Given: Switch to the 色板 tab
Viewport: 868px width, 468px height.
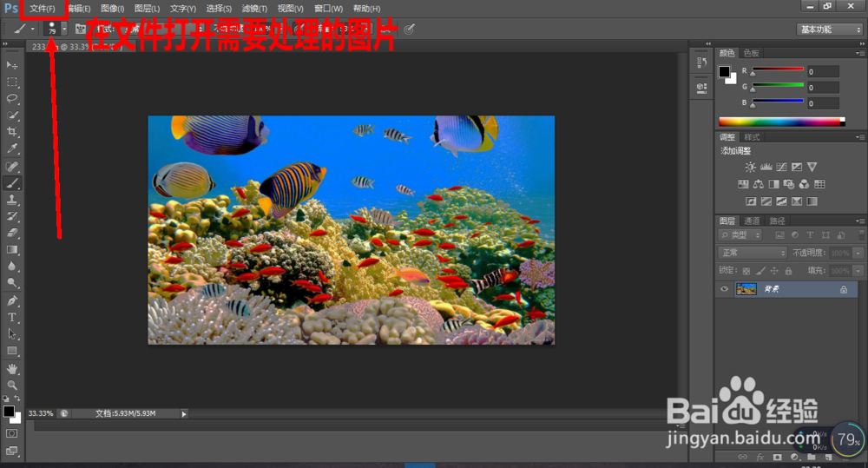Looking at the screenshot, I should (751, 53).
